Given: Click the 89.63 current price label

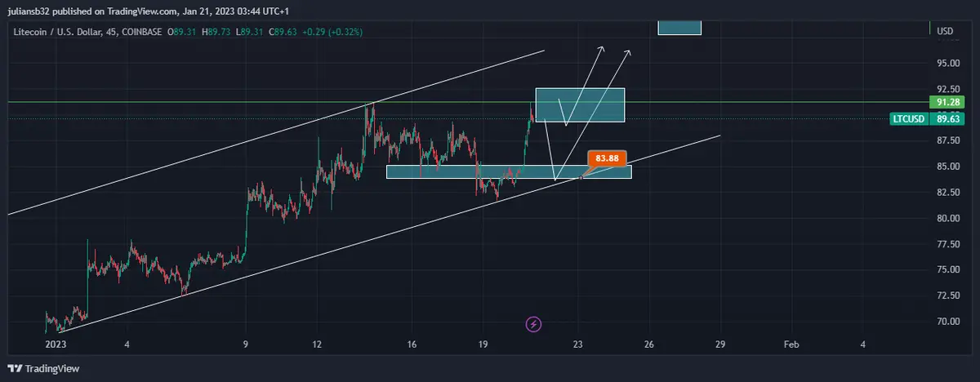Looking at the screenshot, I should pos(947,118).
